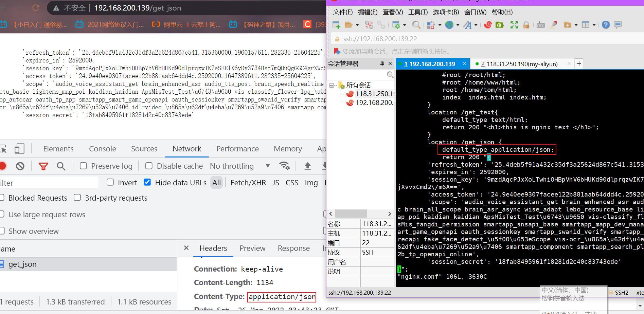Open the 工具(T) menu
The width and height of the screenshot is (644, 314).
click(x=417, y=12)
